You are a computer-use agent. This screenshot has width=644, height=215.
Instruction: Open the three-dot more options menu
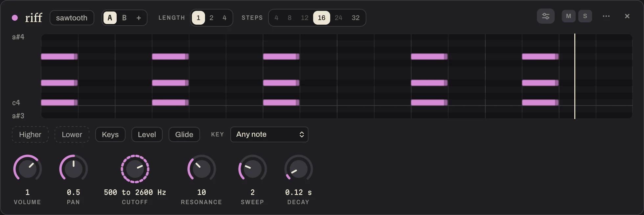pyautogui.click(x=606, y=16)
